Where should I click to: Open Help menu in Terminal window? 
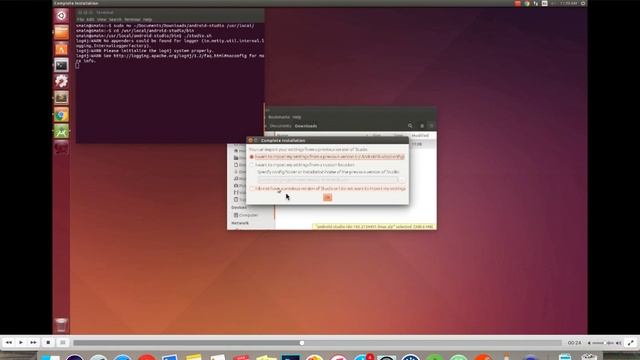147,19
